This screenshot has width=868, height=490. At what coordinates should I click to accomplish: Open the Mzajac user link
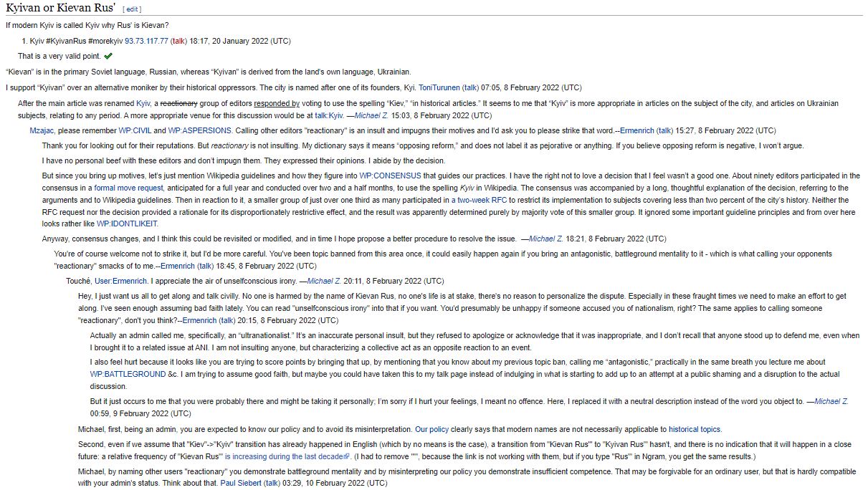[42, 131]
